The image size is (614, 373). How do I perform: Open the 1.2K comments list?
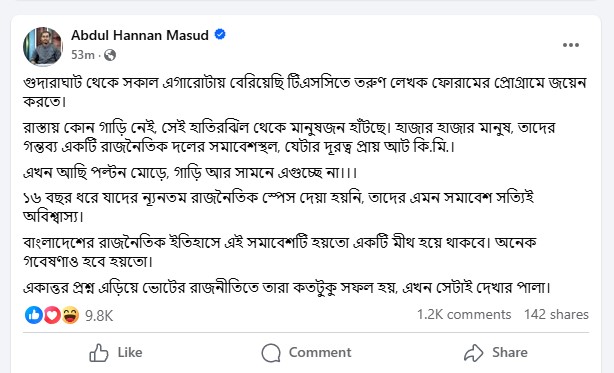464,315
